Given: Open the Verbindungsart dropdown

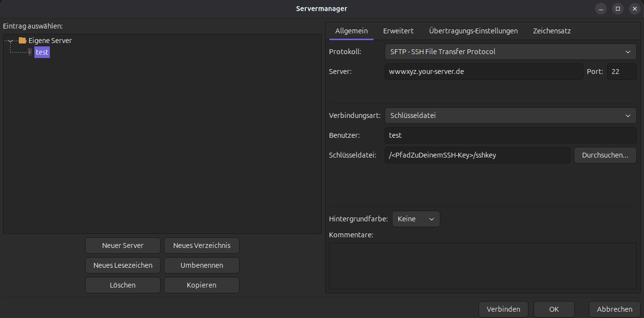Looking at the screenshot, I should [x=510, y=116].
